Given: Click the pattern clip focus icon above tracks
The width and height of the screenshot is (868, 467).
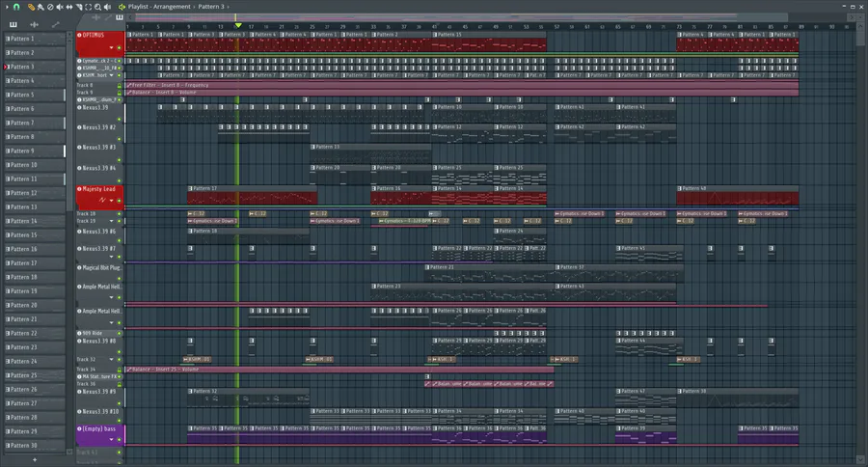Looking at the screenshot, I should tap(119, 17).
